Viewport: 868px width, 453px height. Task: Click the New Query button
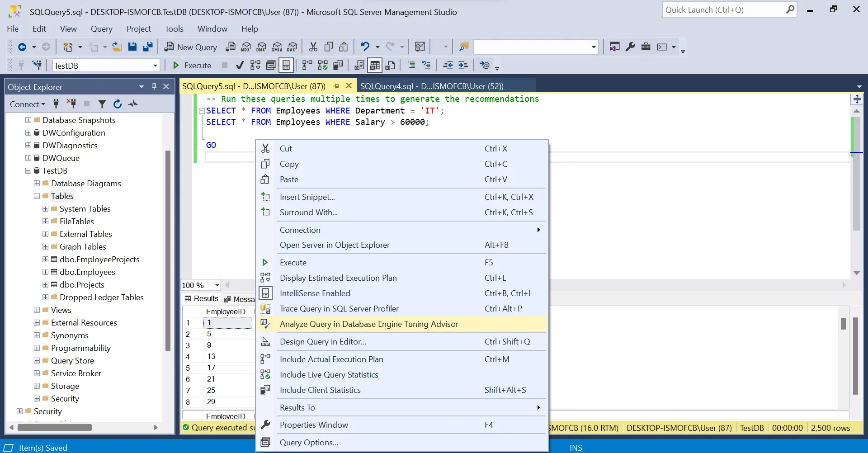190,47
